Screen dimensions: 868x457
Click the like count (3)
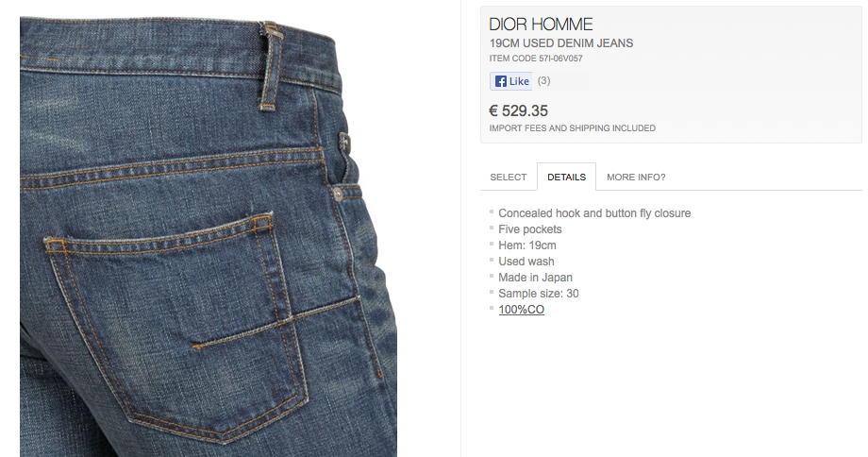(x=543, y=81)
